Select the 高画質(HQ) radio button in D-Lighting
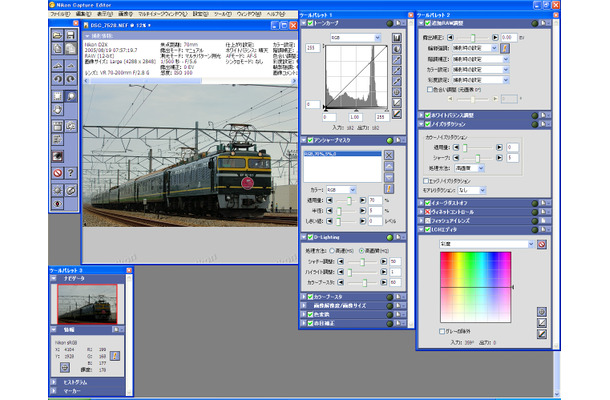 [361, 251]
